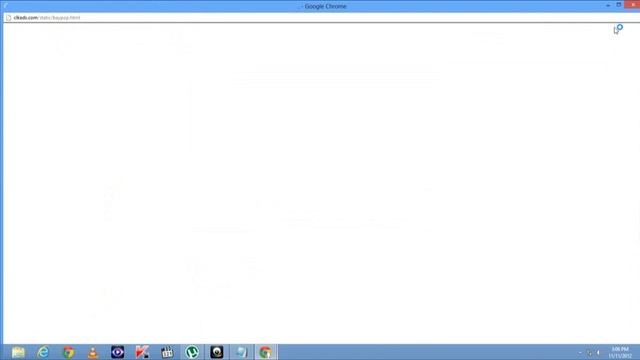
Task: Open Kaspersky from the taskbar
Action: point(142,352)
